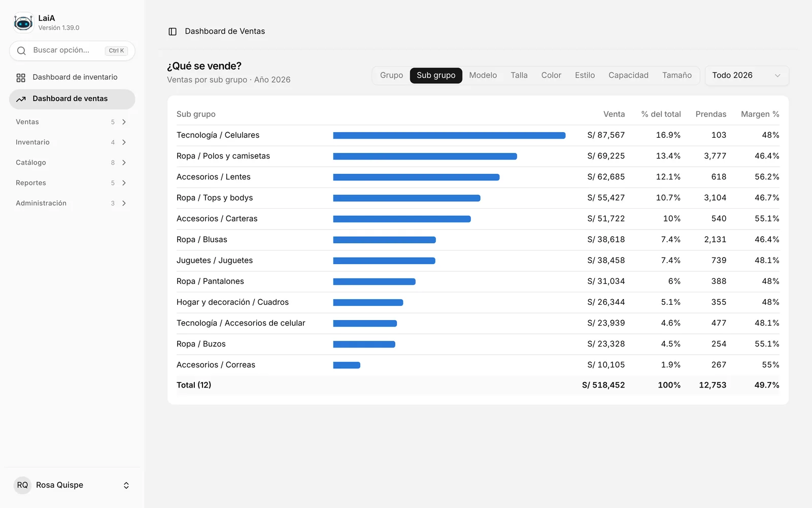
Task: Click the % del total column header
Action: coord(661,114)
